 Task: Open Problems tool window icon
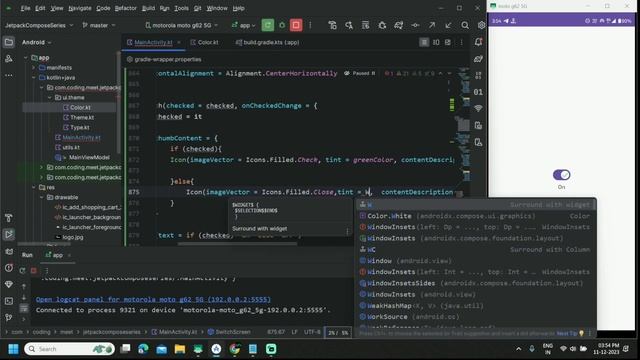point(9,268)
